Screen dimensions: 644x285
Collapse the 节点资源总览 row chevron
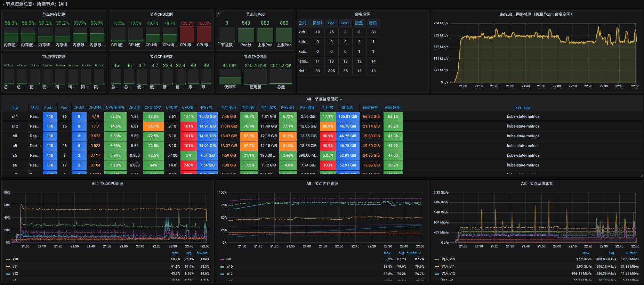pos(3,4)
